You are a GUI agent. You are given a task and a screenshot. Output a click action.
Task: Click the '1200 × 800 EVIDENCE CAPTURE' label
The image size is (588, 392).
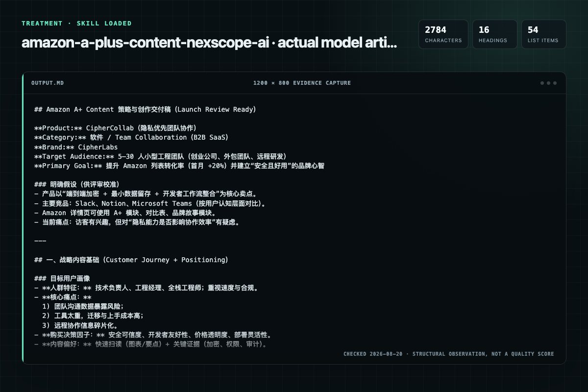click(302, 83)
